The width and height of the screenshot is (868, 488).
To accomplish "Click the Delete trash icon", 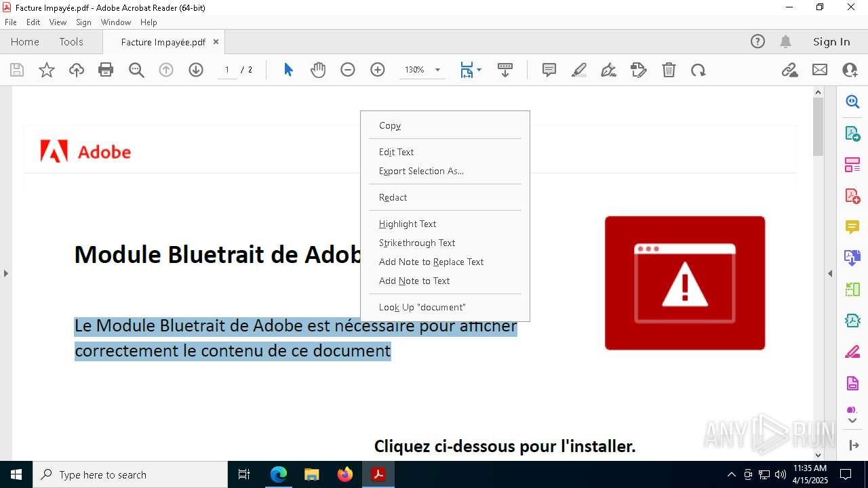I will pos(669,70).
